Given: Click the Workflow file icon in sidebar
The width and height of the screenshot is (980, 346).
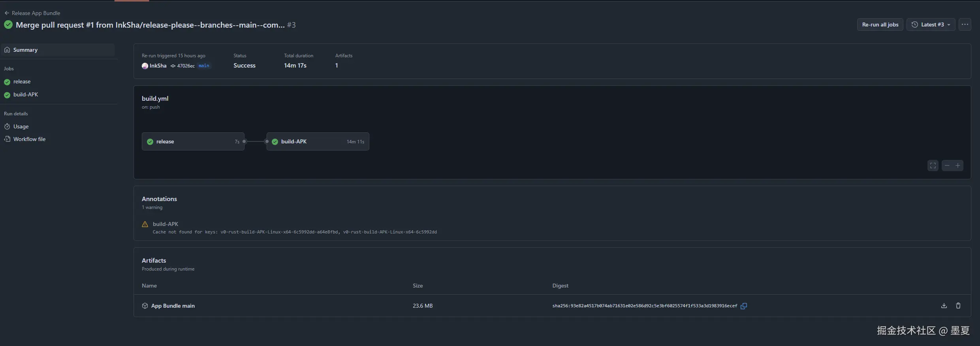Looking at the screenshot, I should (x=7, y=139).
